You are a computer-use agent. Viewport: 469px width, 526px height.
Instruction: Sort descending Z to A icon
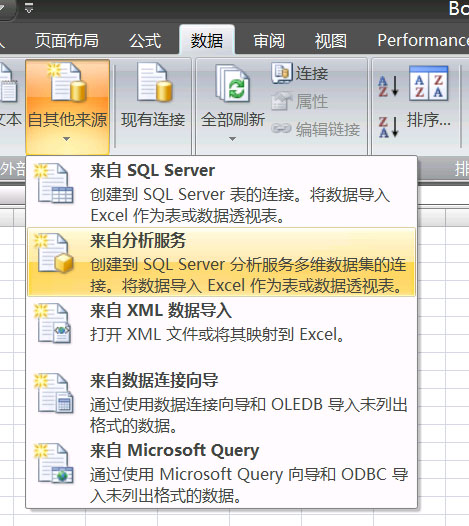coord(388,127)
